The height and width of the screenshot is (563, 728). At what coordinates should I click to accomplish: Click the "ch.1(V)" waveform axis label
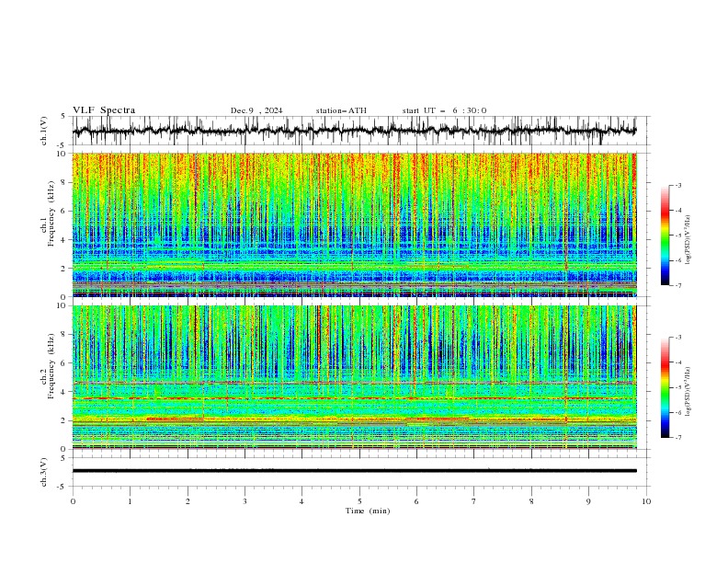[x=44, y=131]
